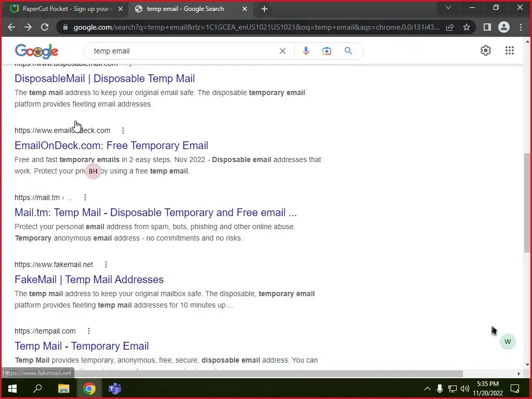Close the temp email search tab
This screenshot has width=532, height=399.
pyautogui.click(x=245, y=9)
